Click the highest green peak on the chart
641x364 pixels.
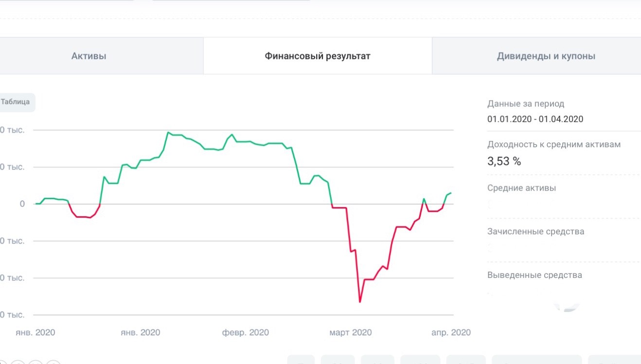pos(168,132)
